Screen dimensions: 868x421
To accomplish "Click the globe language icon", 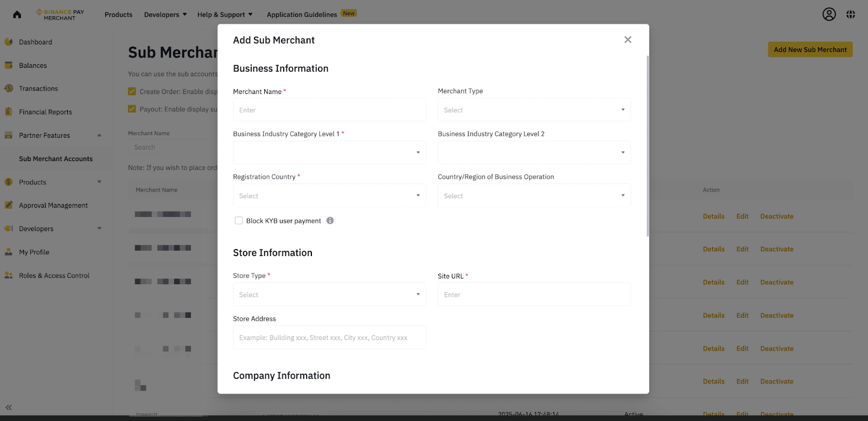I will 851,15.
